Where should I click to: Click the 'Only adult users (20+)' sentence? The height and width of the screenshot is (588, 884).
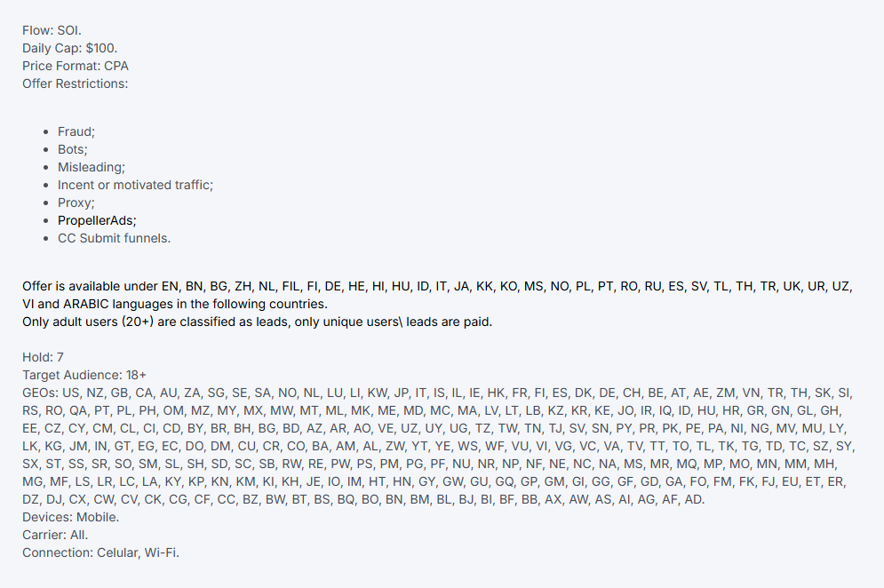pos(257,322)
